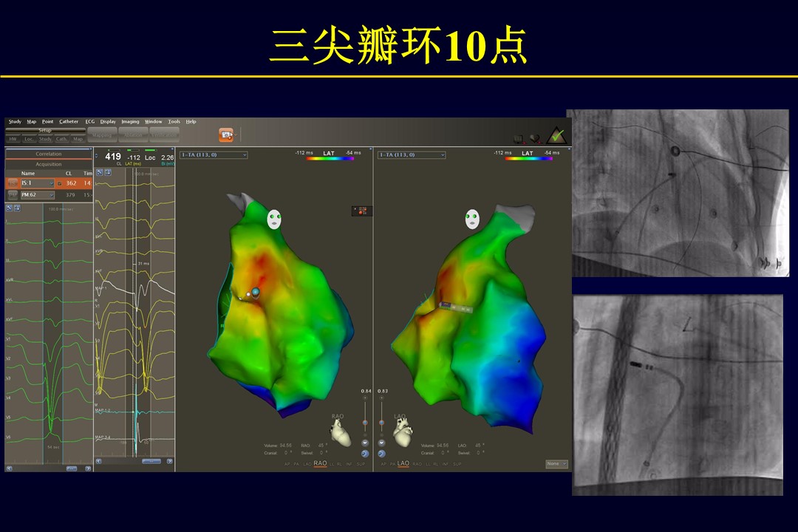Open the Catheter menu

pyautogui.click(x=69, y=122)
